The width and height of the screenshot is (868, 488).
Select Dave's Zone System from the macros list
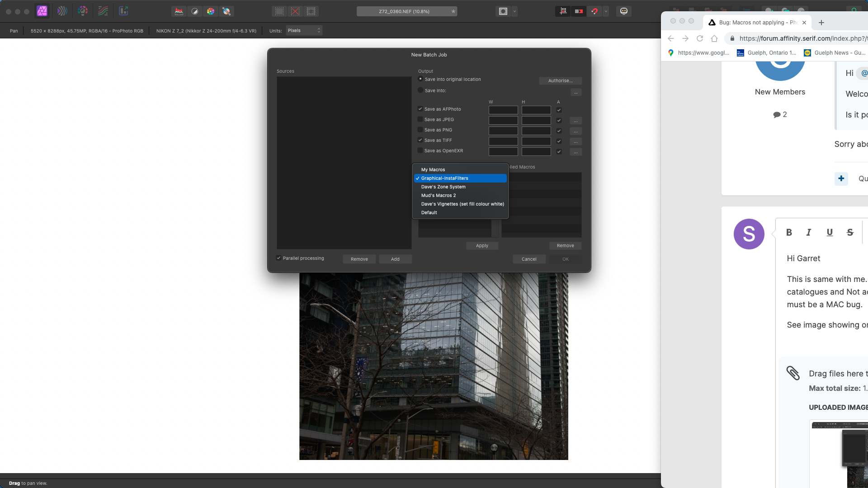pos(443,187)
